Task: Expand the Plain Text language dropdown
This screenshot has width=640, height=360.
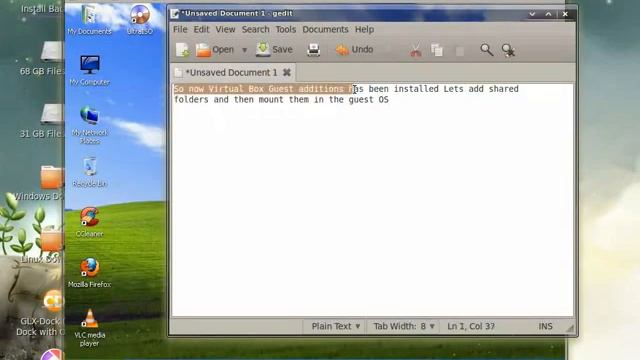Action: tap(336, 327)
